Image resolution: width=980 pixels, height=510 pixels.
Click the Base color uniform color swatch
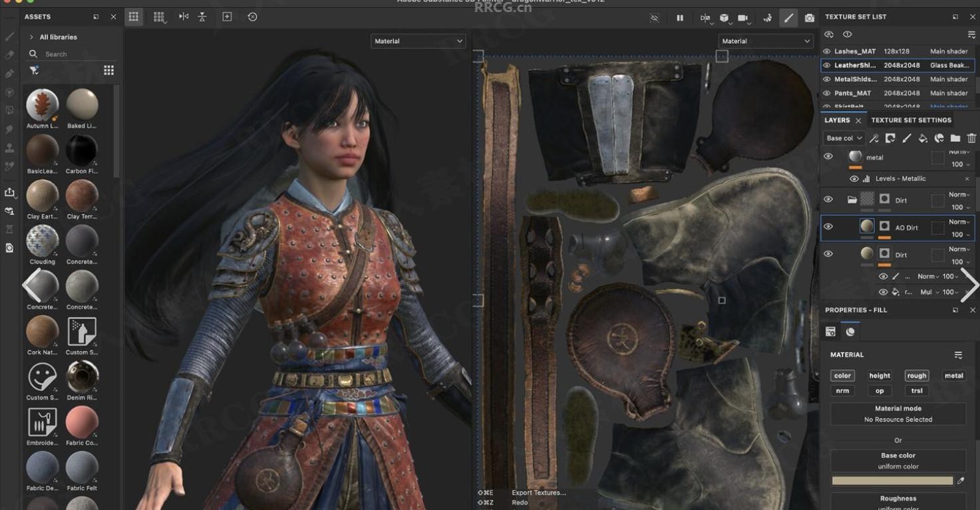point(892,481)
